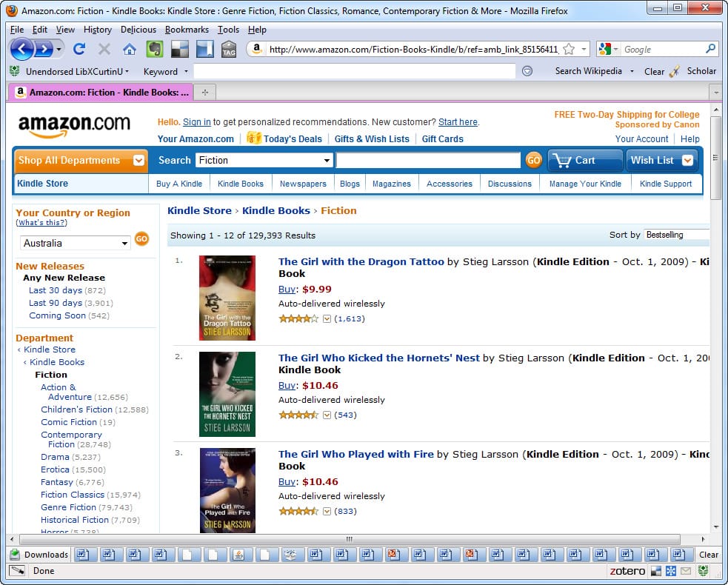Click the blue snowflake status bar icon

[671, 571]
